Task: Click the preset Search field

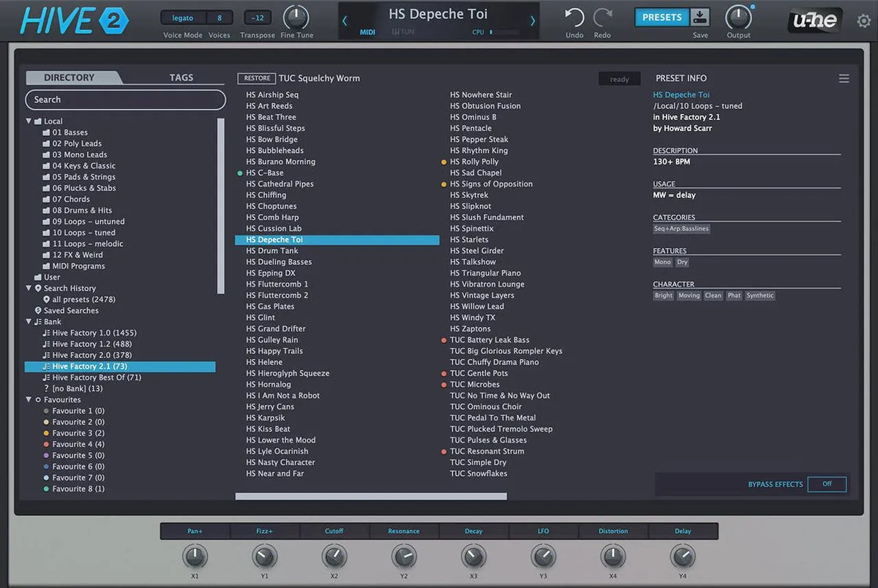Action: tap(125, 99)
